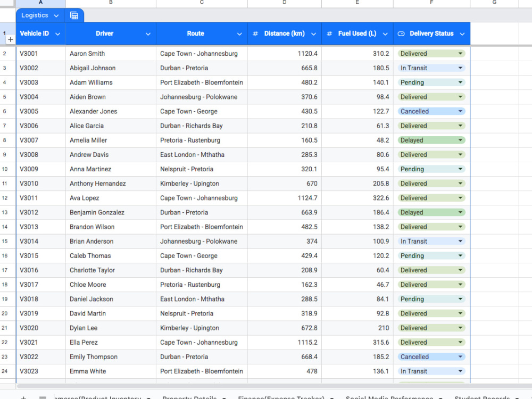Select the fuel value 100.9
Screen dimensions: 532x399
pyautogui.click(x=358, y=241)
